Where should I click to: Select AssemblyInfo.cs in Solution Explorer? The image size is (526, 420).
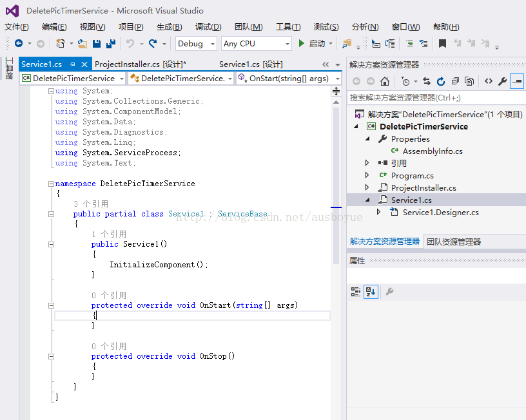tap(432, 151)
